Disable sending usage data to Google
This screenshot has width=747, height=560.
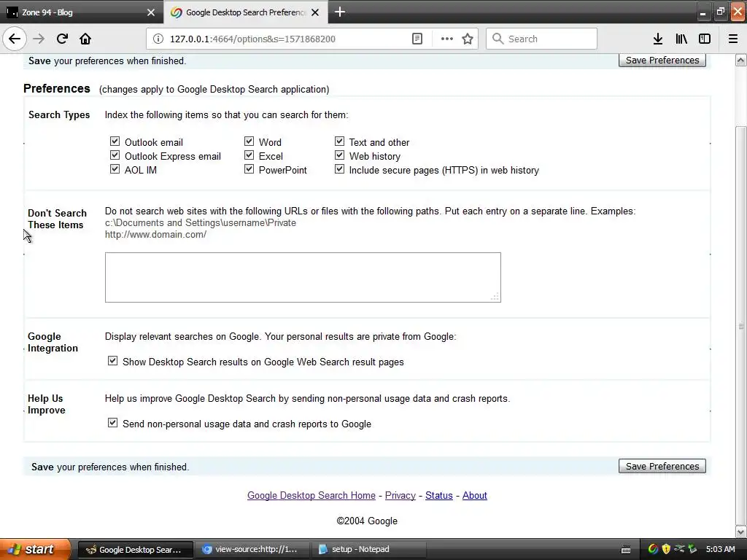pyautogui.click(x=112, y=422)
